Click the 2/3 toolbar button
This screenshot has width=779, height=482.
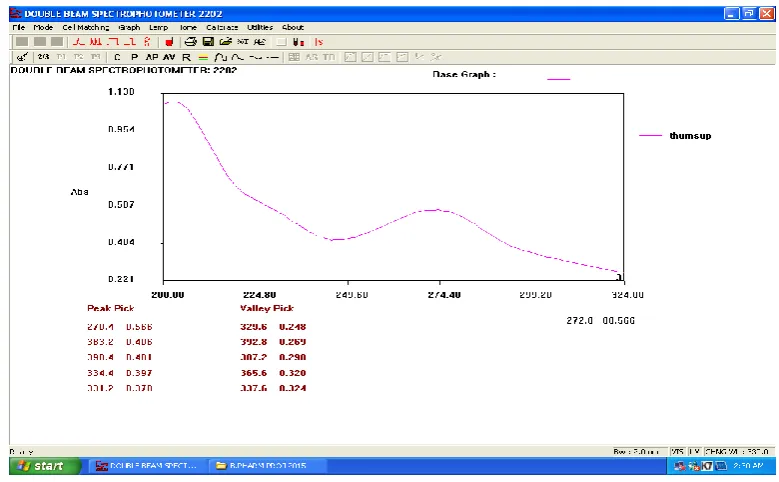[x=44, y=57]
